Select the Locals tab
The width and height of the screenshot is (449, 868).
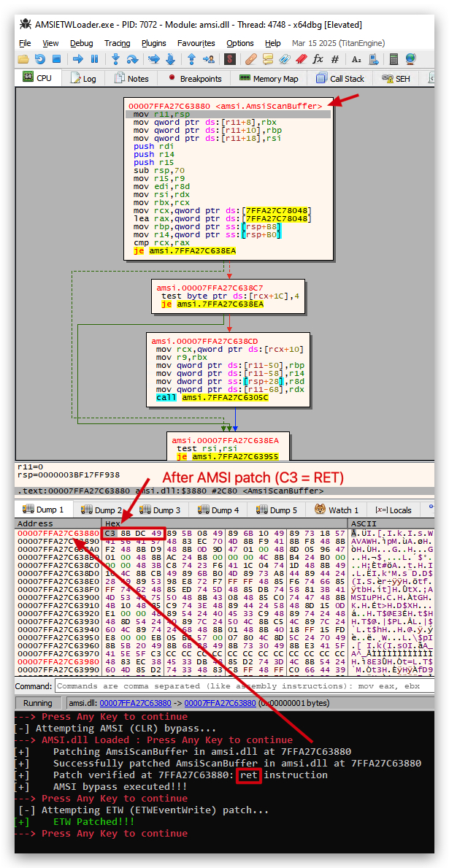[394, 510]
